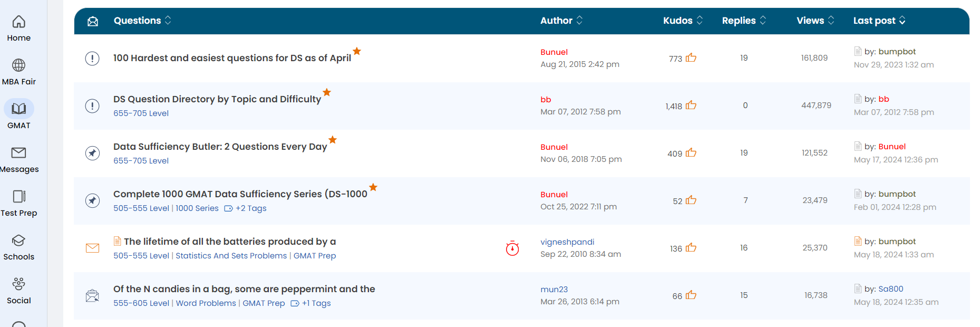Select the GMAT book icon
The image size is (980, 327).
pyautogui.click(x=18, y=109)
